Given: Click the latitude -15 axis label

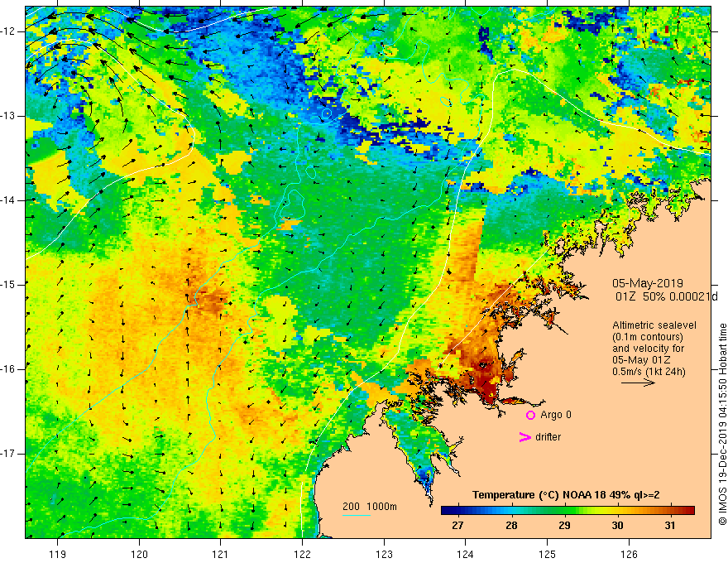Looking at the screenshot, I should pos(8,285).
